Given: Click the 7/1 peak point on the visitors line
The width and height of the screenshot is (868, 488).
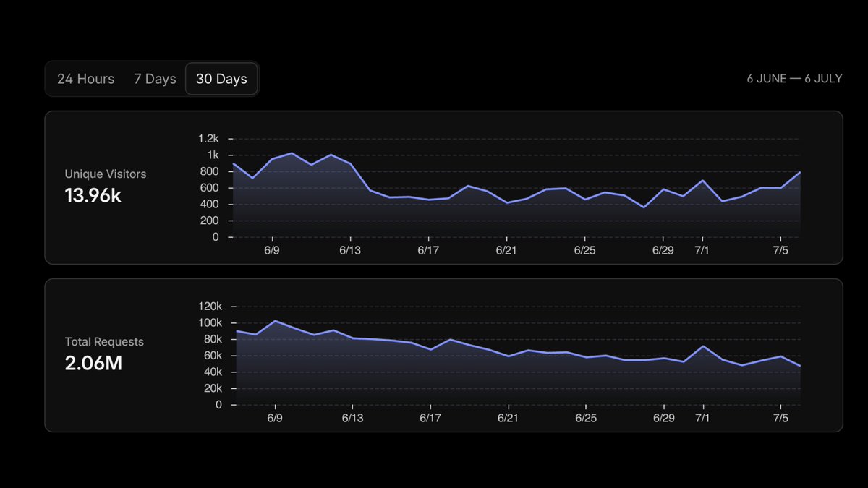Looking at the screenshot, I should 702,181.
